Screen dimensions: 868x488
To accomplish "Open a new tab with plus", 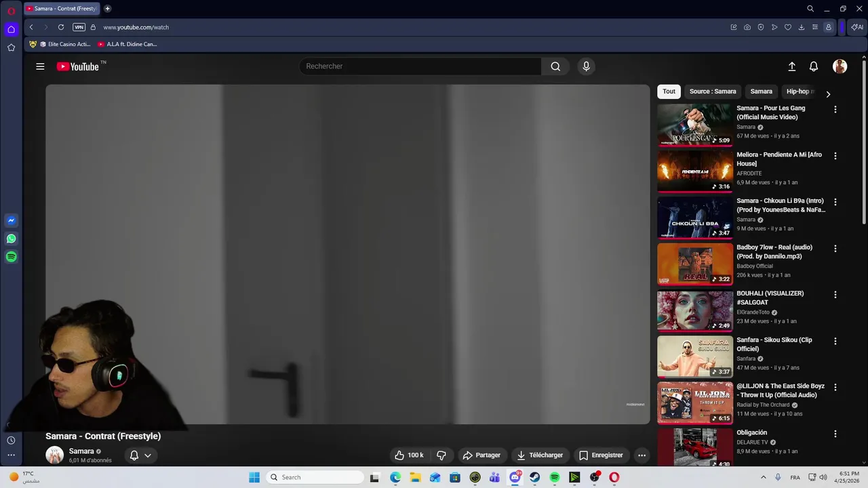I will click(x=107, y=9).
